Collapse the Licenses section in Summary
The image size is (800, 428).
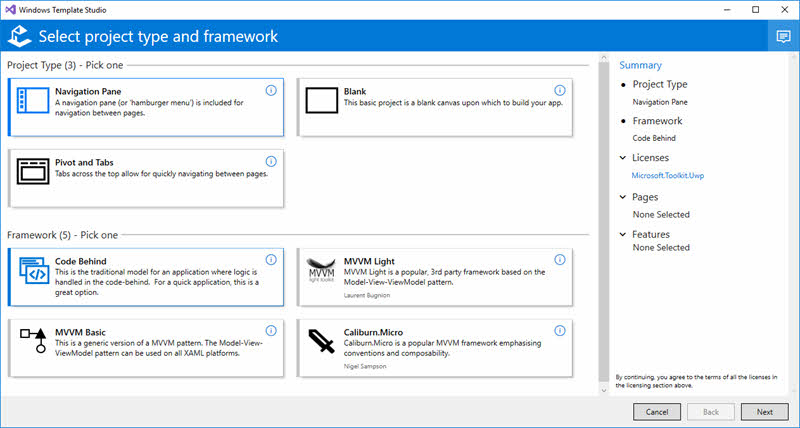(x=622, y=158)
